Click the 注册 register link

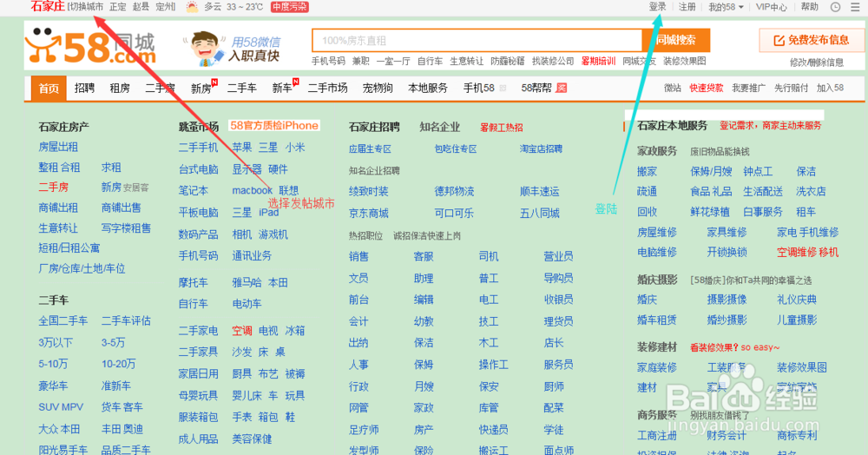[x=687, y=7]
